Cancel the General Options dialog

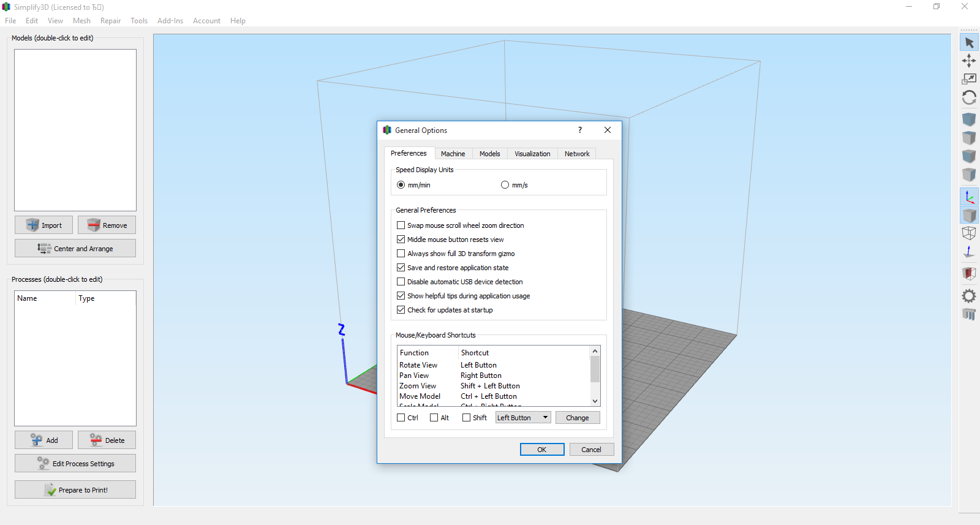pyautogui.click(x=592, y=450)
